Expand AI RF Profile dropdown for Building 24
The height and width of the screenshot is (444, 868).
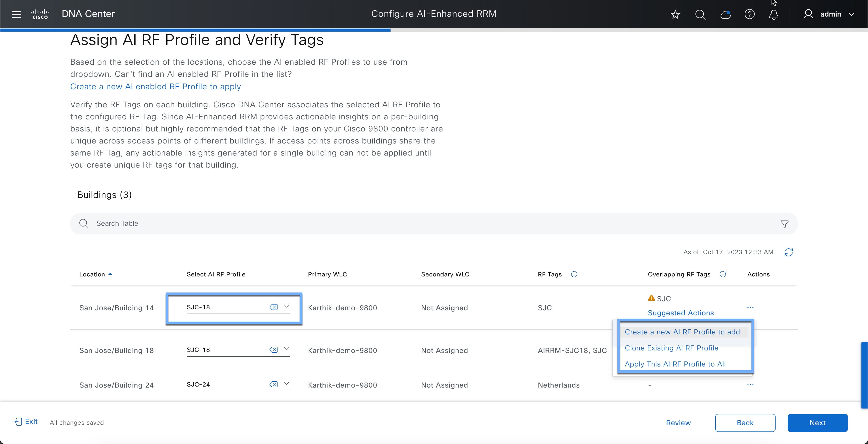pyautogui.click(x=286, y=384)
